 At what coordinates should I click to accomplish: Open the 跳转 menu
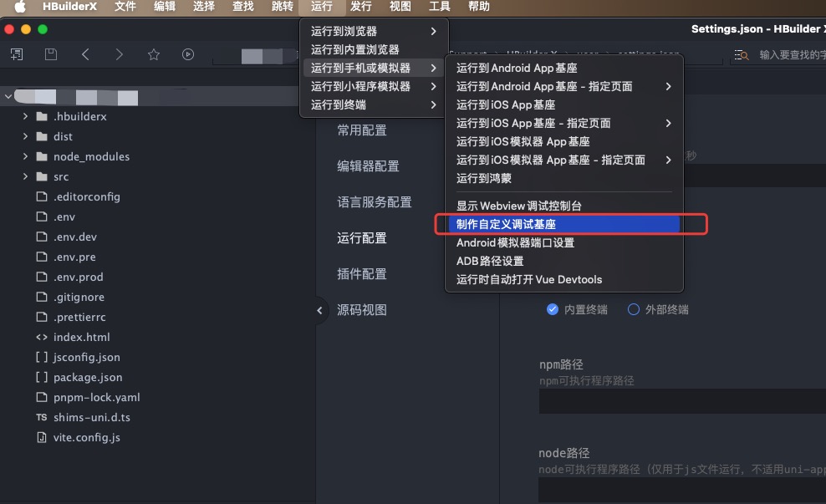[283, 7]
